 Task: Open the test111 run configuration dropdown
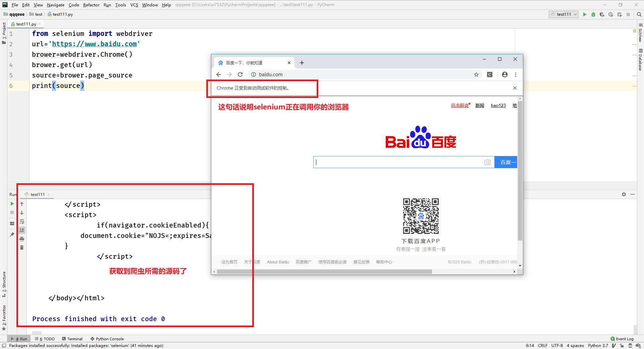[x=564, y=14]
